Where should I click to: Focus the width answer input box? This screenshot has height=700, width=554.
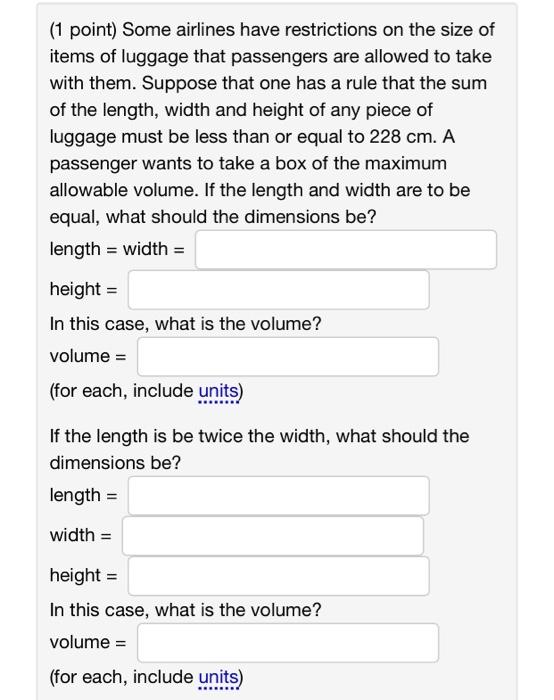tap(273, 536)
